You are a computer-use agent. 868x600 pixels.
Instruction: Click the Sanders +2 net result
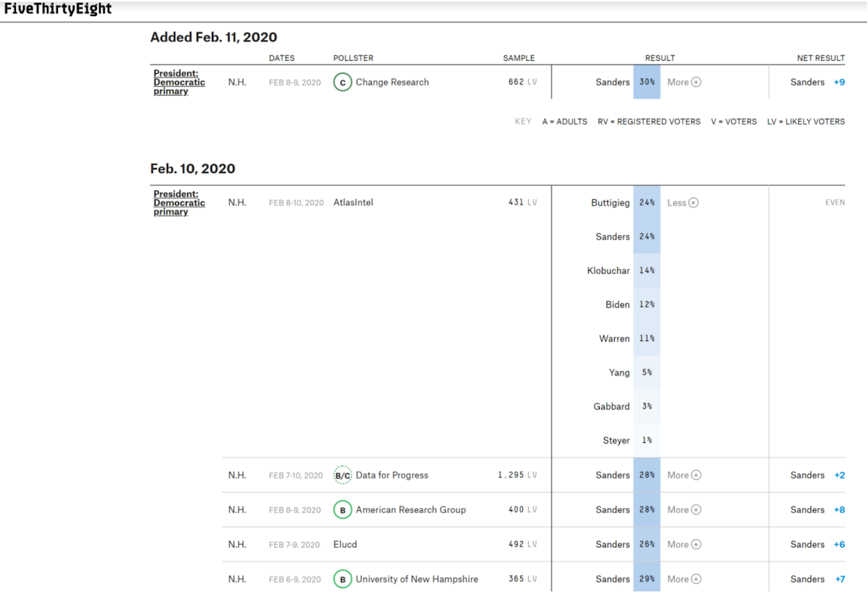817,476
